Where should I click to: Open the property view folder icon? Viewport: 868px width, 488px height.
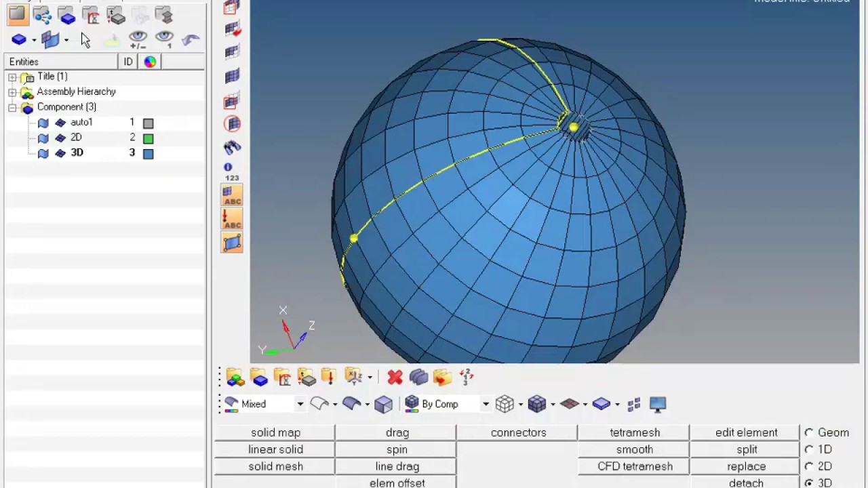click(x=115, y=14)
